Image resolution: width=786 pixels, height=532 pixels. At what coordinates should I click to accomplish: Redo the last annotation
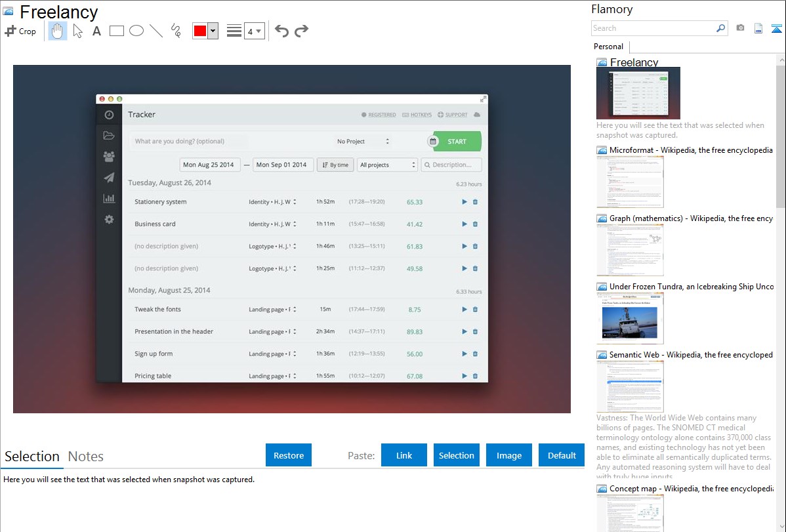tap(301, 31)
